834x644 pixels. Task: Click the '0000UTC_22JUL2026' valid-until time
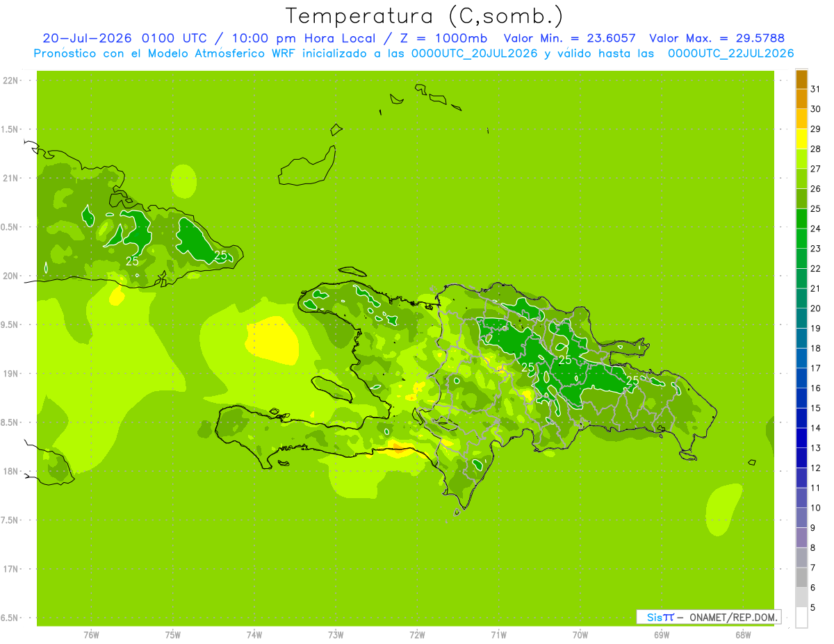tap(731, 53)
